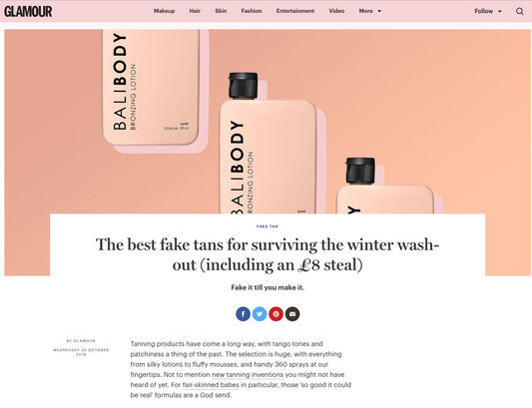Open the Hair menu item
The height and width of the screenshot is (408, 532).
[x=195, y=11]
